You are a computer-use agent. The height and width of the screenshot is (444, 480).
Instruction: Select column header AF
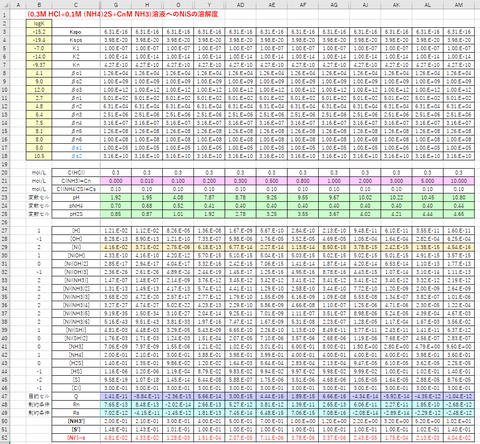303,5
